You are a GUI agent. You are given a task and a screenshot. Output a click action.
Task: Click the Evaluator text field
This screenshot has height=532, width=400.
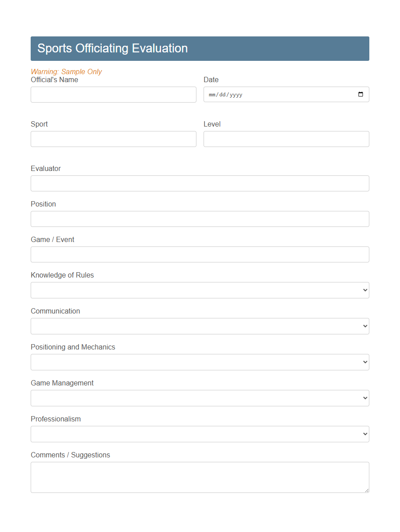pos(200,183)
